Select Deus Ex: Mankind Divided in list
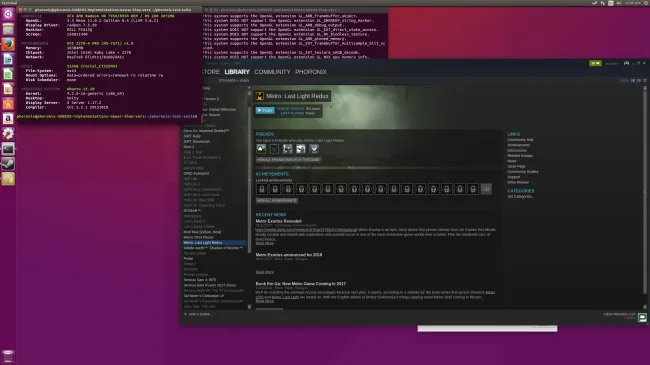 [x=206, y=131]
